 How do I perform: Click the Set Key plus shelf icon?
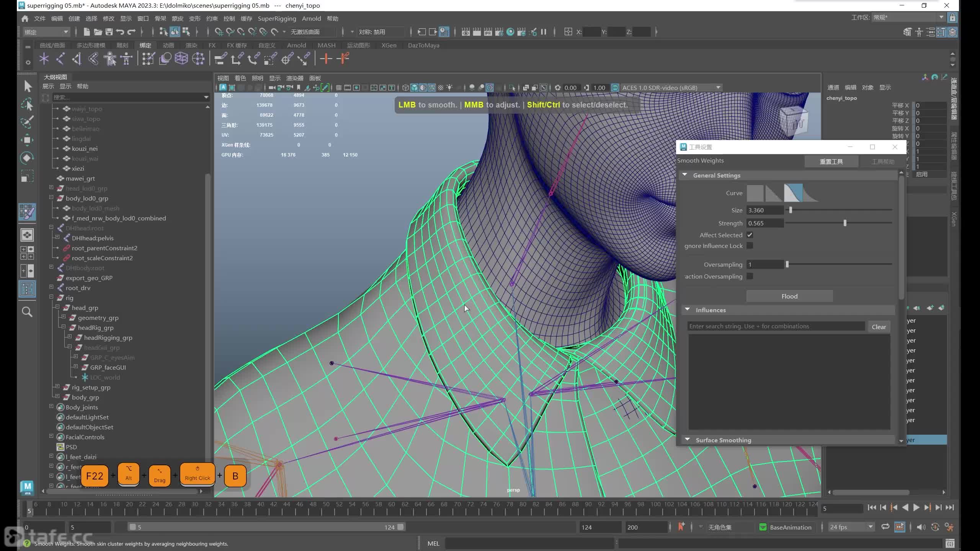click(x=326, y=59)
